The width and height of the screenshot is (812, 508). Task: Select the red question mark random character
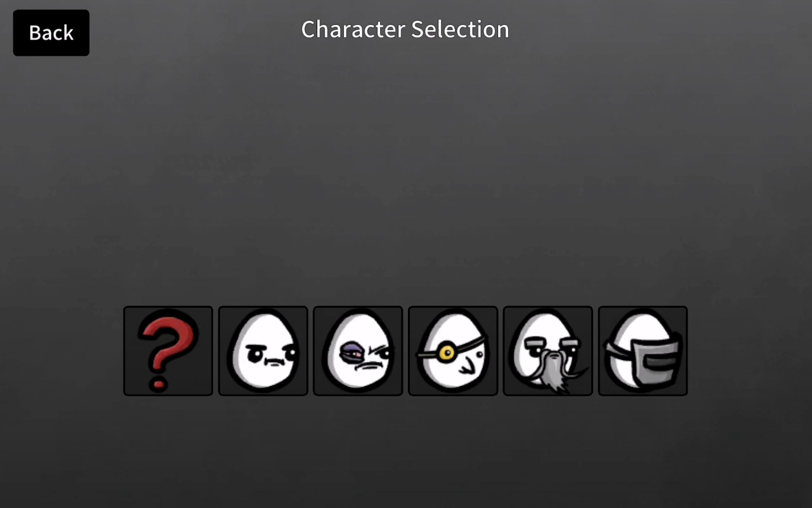[x=168, y=351]
